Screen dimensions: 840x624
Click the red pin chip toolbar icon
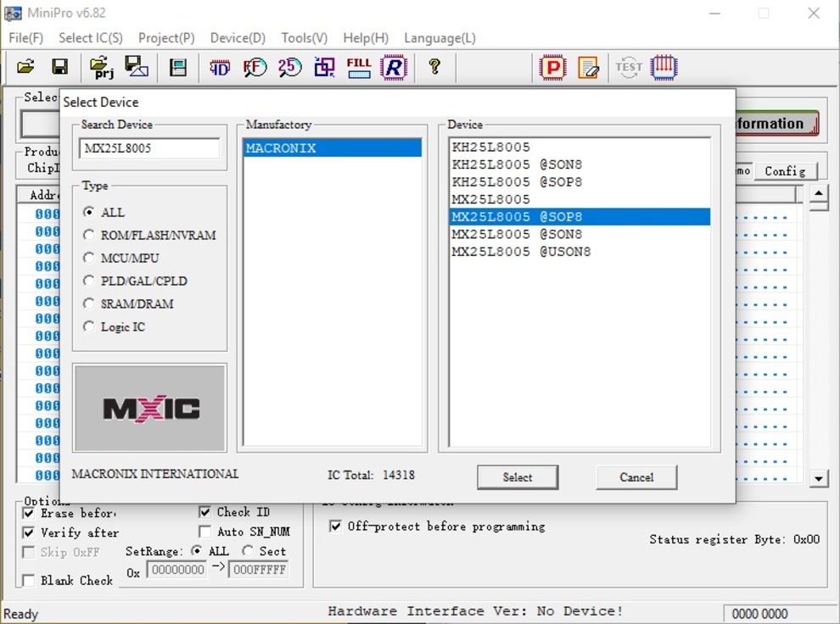664,68
